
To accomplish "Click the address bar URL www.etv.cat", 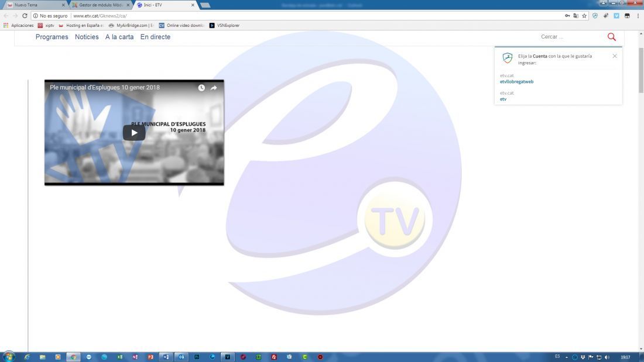I will coord(100,16).
